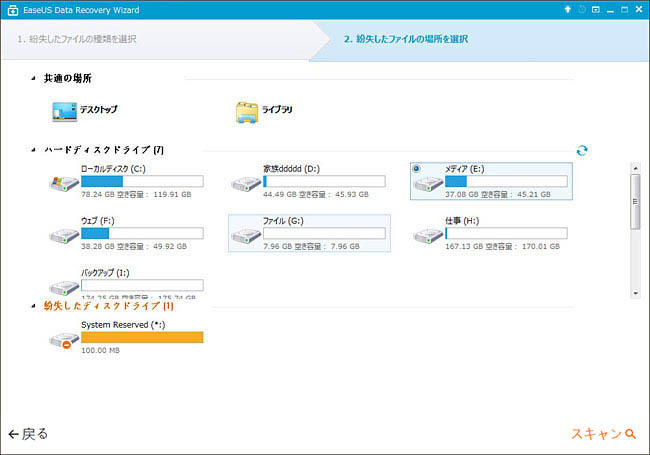Select the 家族ddddd (D:) label

tap(291, 169)
